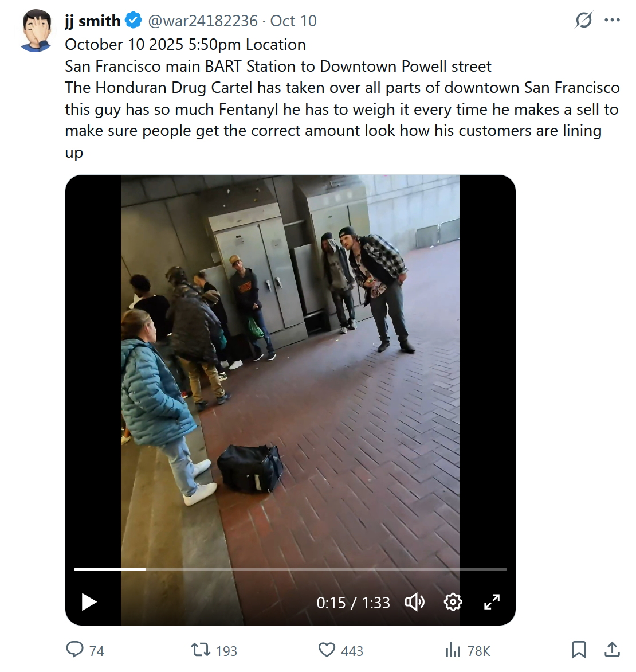Bookmark this post
This screenshot has height=672, width=636.
(579, 650)
